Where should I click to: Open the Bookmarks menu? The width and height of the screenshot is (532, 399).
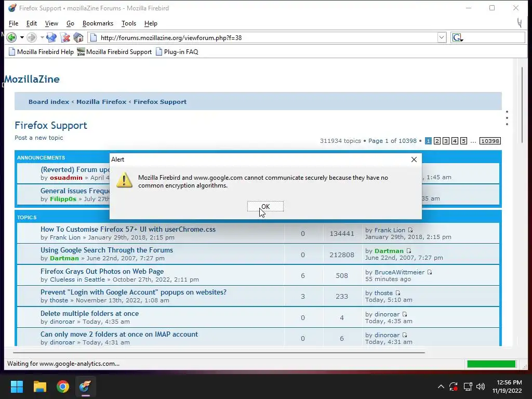(98, 23)
